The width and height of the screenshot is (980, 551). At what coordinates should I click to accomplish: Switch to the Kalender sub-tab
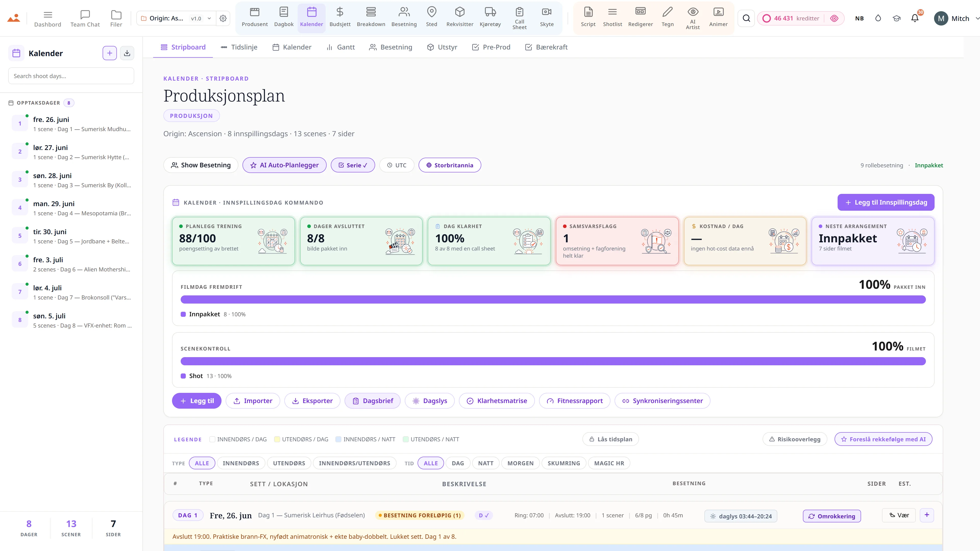[292, 47]
